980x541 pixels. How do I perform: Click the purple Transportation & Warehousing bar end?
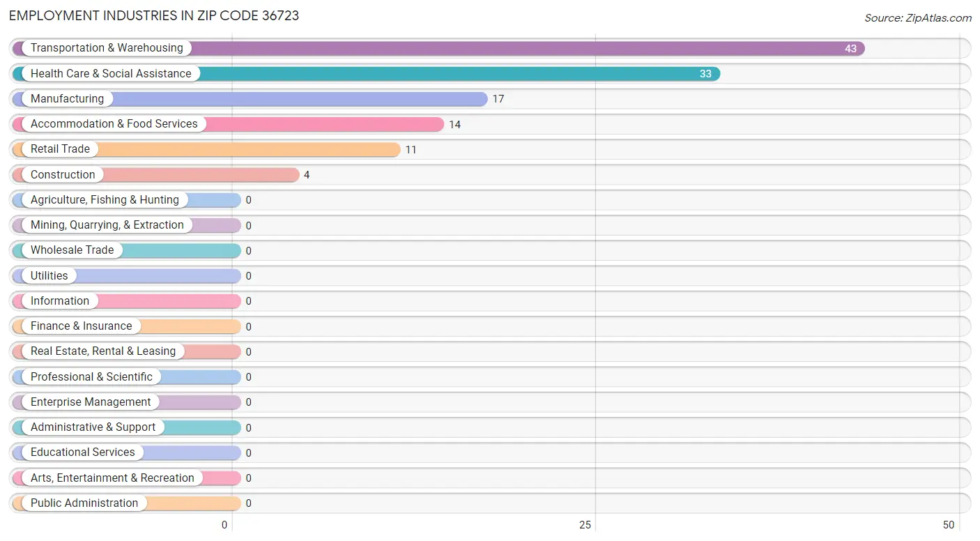859,48
